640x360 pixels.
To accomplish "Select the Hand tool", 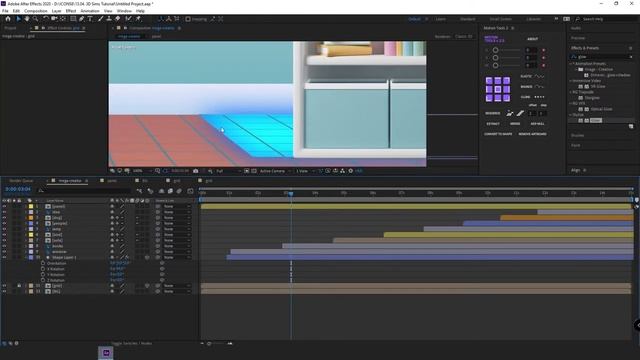I will pyautogui.click(x=27, y=19).
